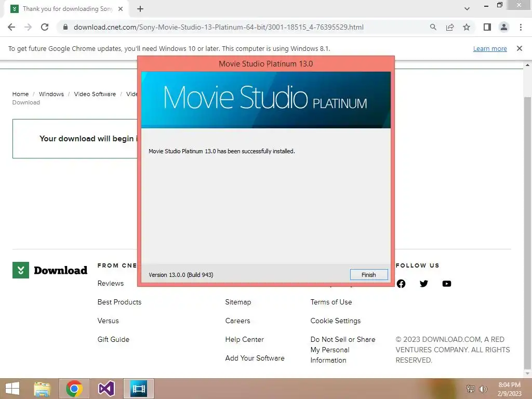The width and height of the screenshot is (532, 399).
Task: Open Gift Guide footer link
Action: point(113,339)
